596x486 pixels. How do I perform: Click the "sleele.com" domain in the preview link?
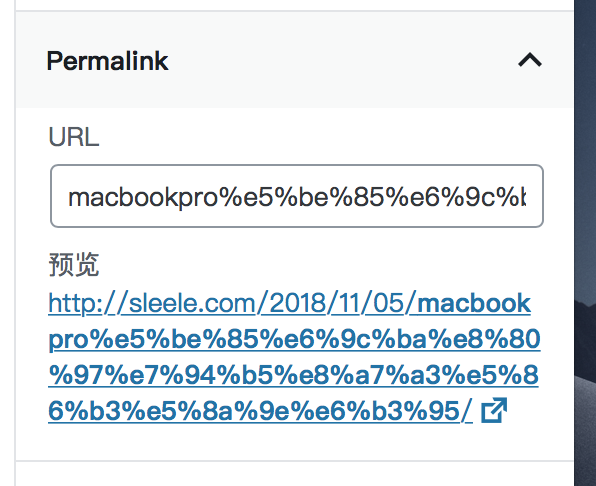tap(193, 303)
